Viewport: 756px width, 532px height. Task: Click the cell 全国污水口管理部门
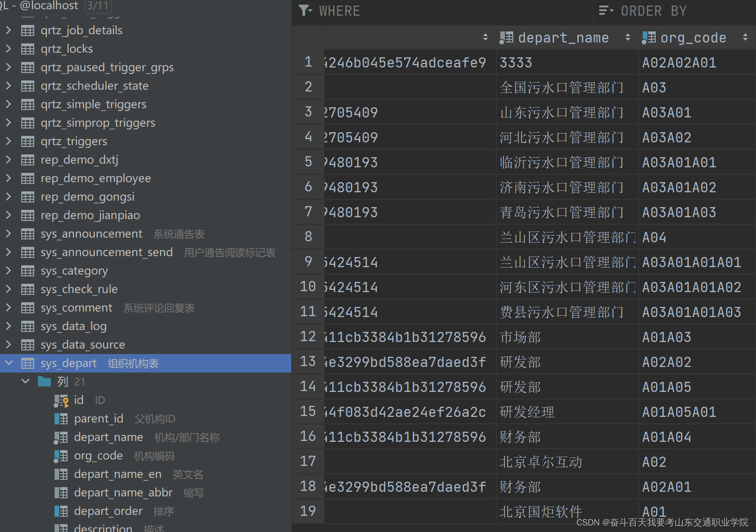[x=567, y=87]
